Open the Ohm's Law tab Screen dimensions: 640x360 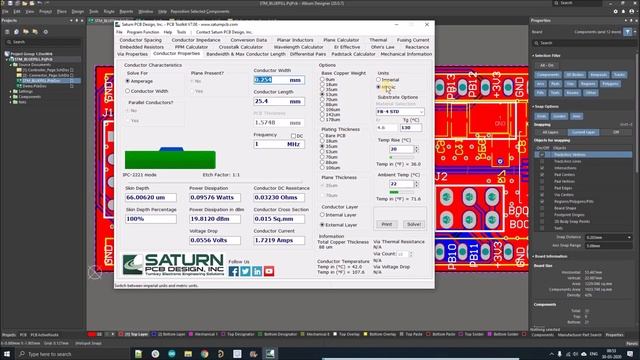point(383,47)
